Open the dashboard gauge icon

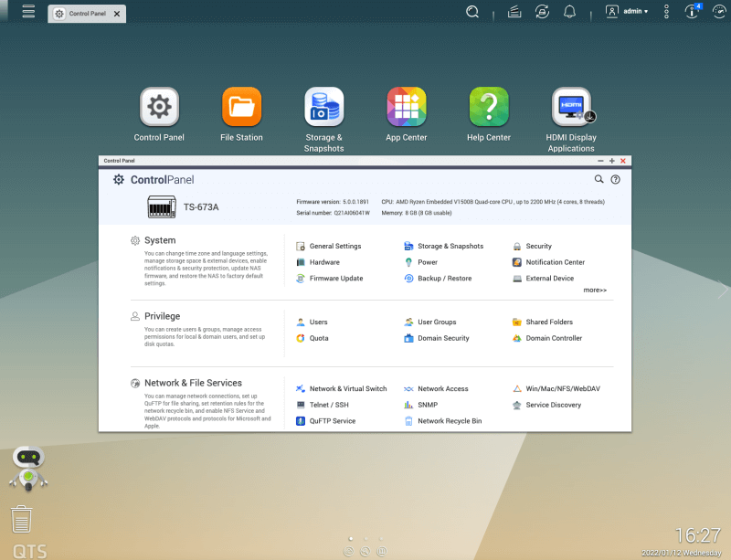719,11
